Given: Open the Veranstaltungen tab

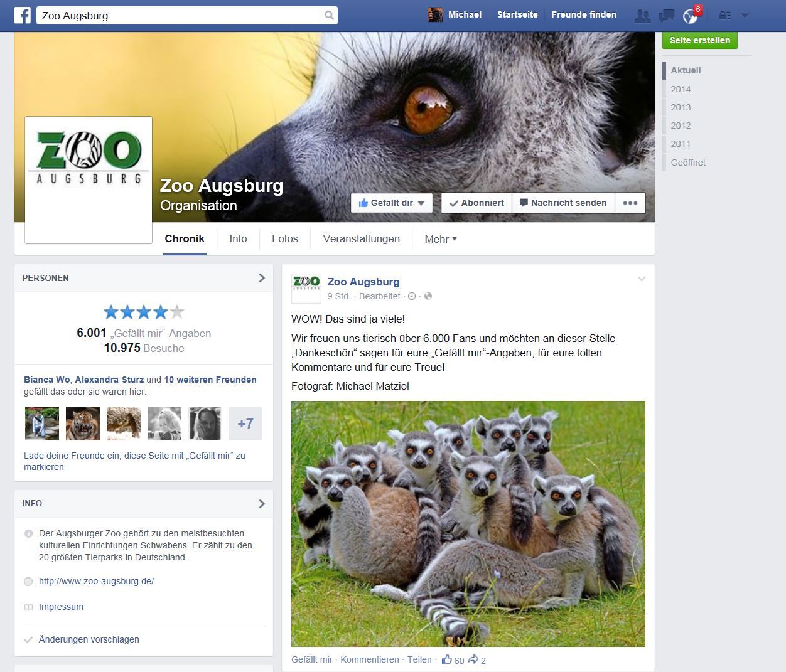Looking at the screenshot, I should (361, 238).
